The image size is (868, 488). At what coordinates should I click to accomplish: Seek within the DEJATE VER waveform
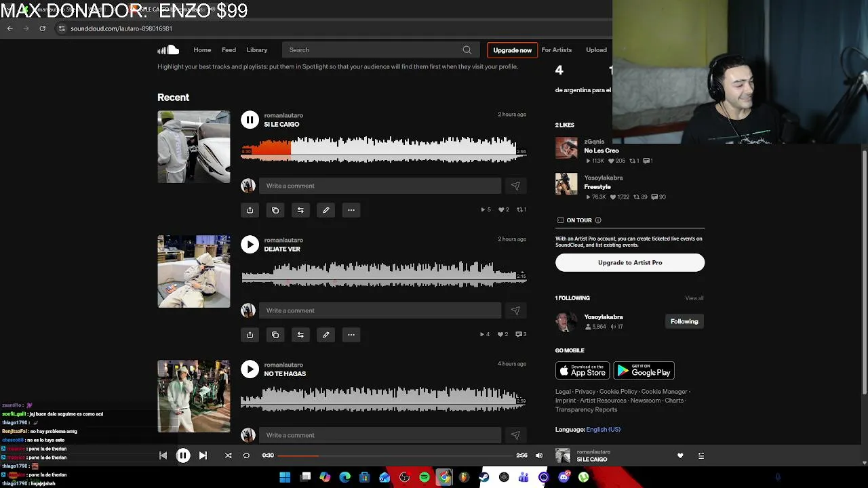(x=384, y=274)
